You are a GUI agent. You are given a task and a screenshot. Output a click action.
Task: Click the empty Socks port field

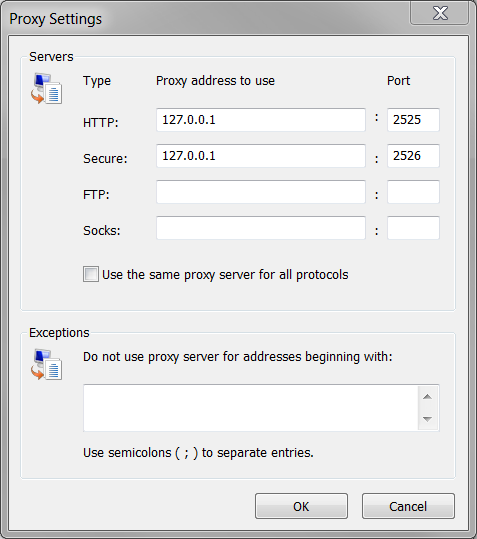(x=413, y=228)
